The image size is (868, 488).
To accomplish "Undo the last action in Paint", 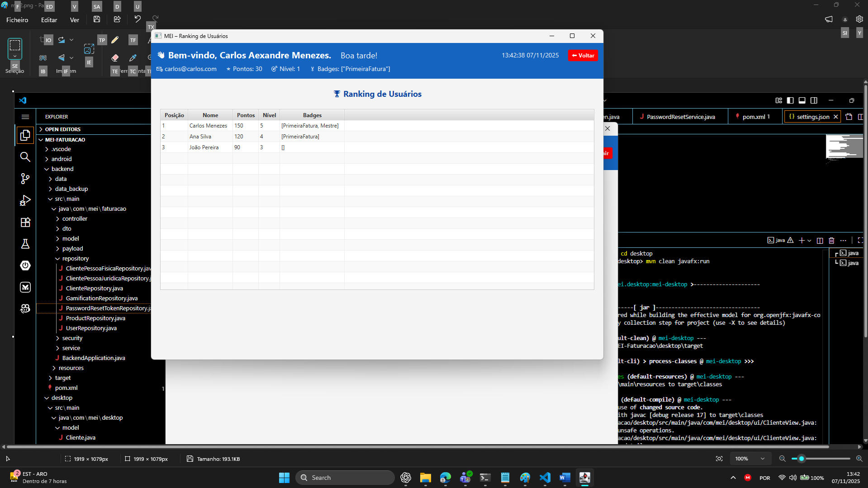I will click(138, 19).
